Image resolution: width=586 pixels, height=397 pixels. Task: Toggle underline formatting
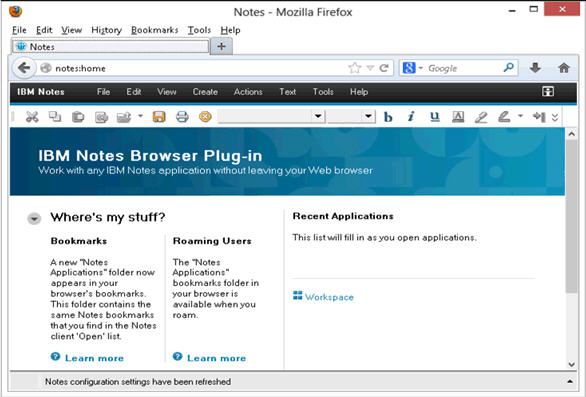click(x=434, y=117)
